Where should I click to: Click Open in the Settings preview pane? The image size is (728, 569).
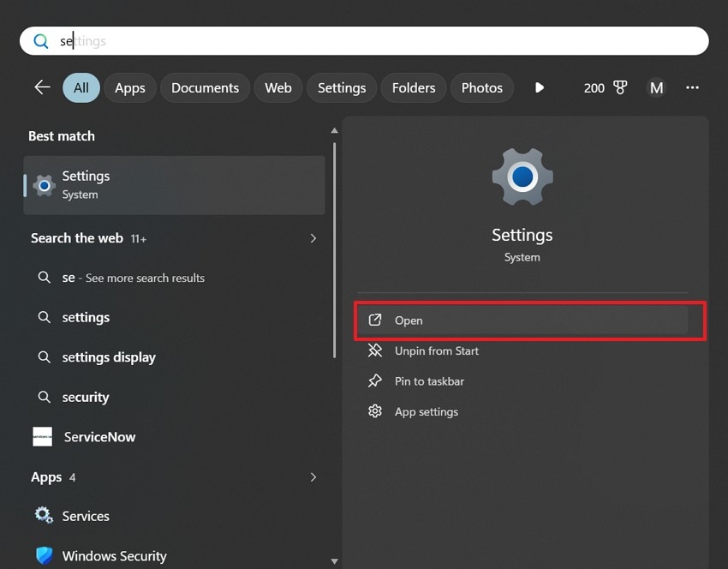[522, 320]
